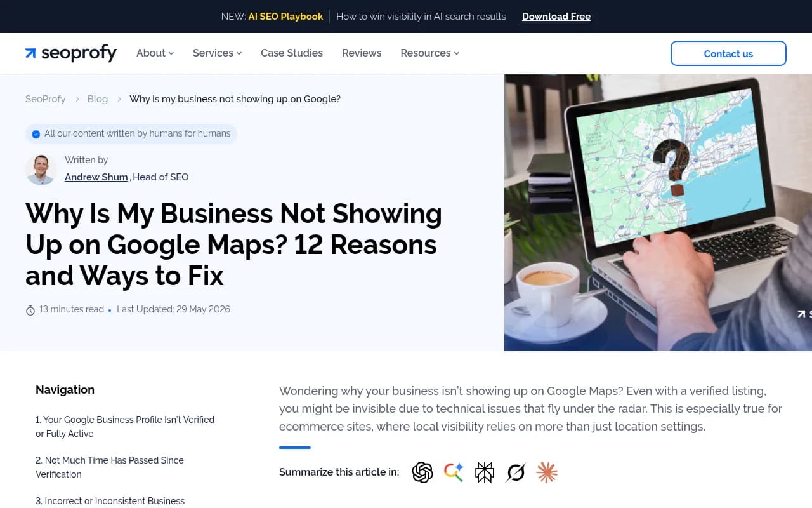
Task: Expand the Resources dropdown menu
Action: click(x=429, y=53)
